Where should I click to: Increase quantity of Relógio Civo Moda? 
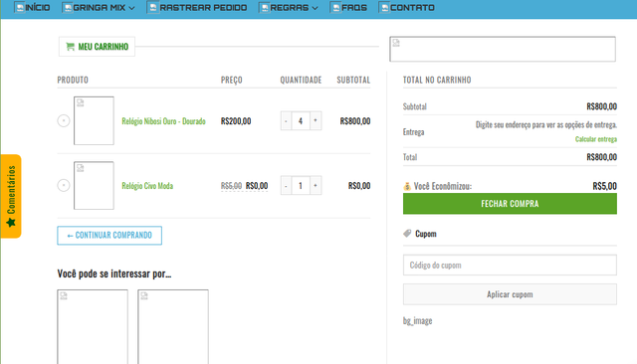[316, 185]
